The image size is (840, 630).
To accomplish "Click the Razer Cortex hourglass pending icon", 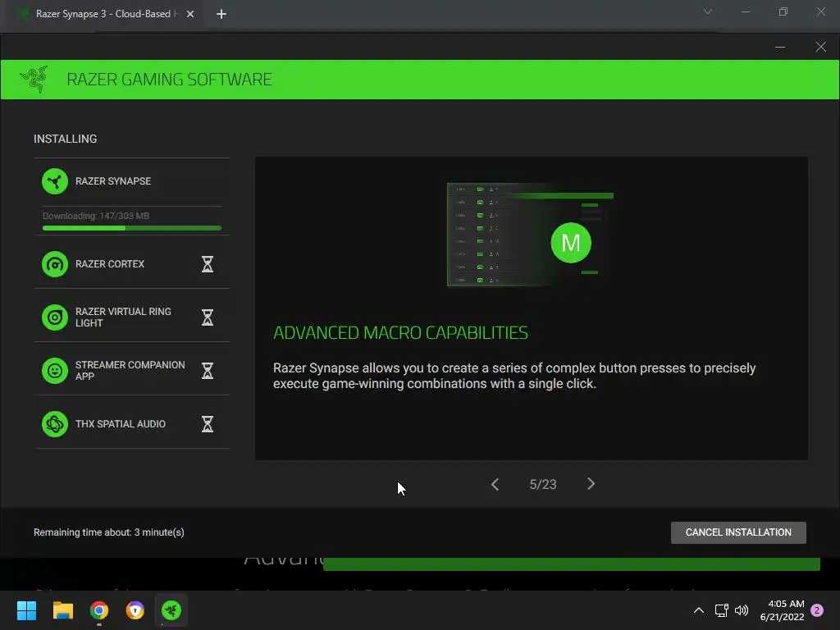I will pos(208,264).
